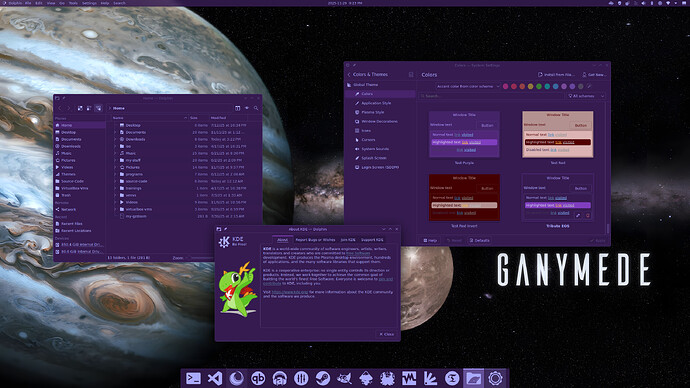The image size is (690, 388).
Task: Expand the Downloads folder tree row
Action: click(115, 139)
